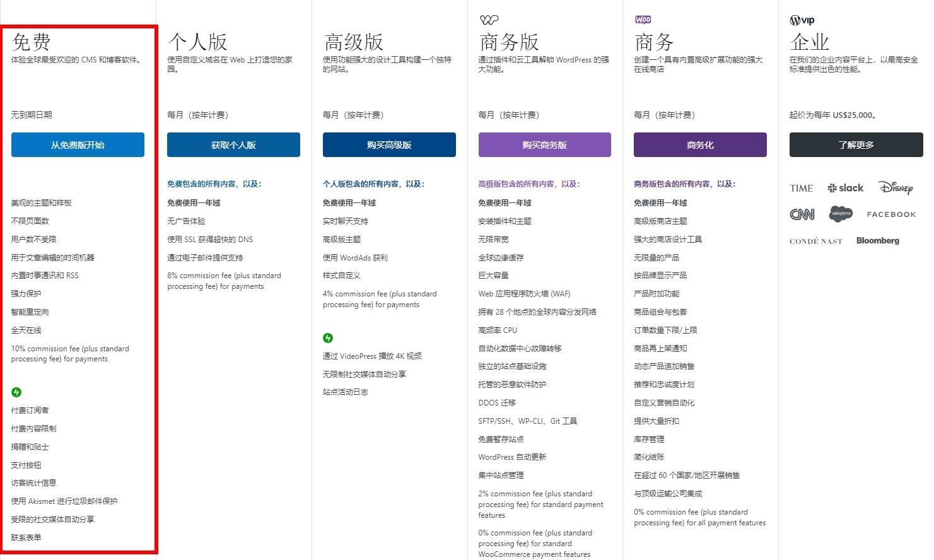
Task: Click 无到期日期 text
Action: (32, 115)
